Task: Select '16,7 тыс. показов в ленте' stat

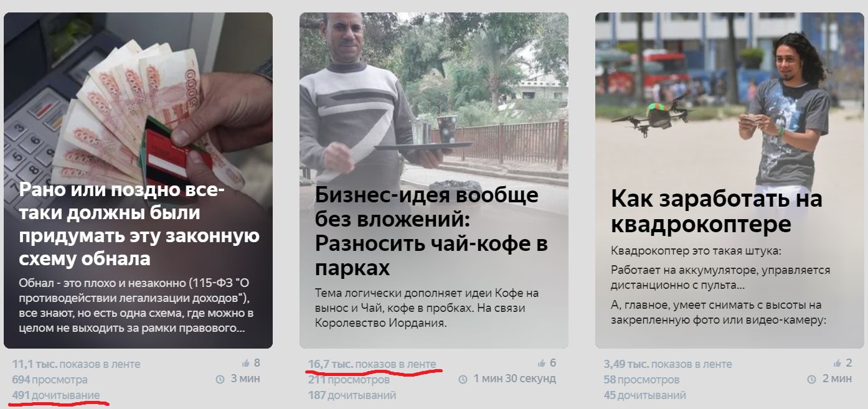Action: pos(372,364)
